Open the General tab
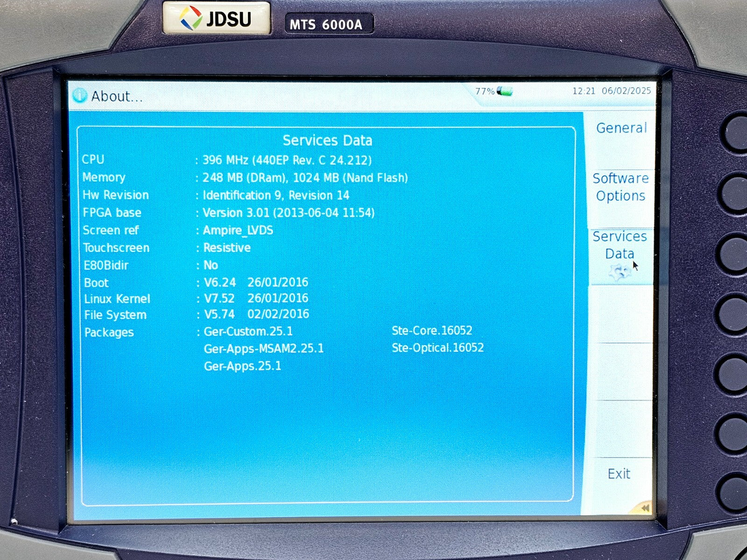The width and height of the screenshot is (747, 560). 621,128
